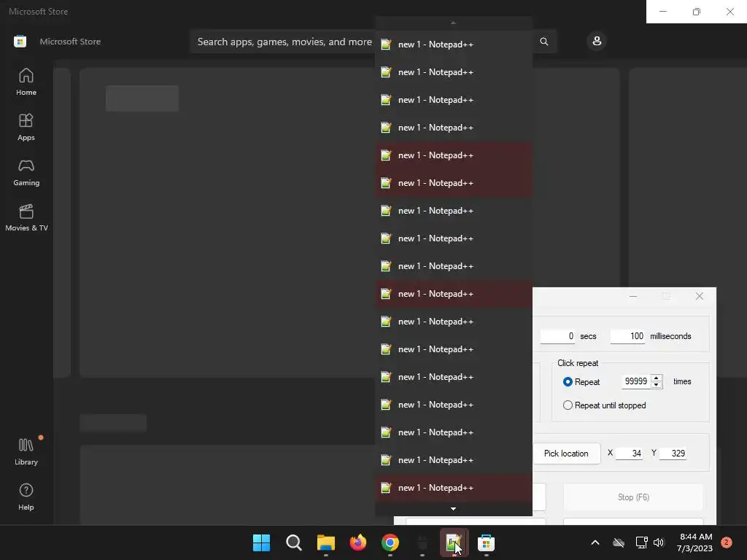Click the Microsoft Store logo icon
This screenshot has width=747, height=560.
20,42
